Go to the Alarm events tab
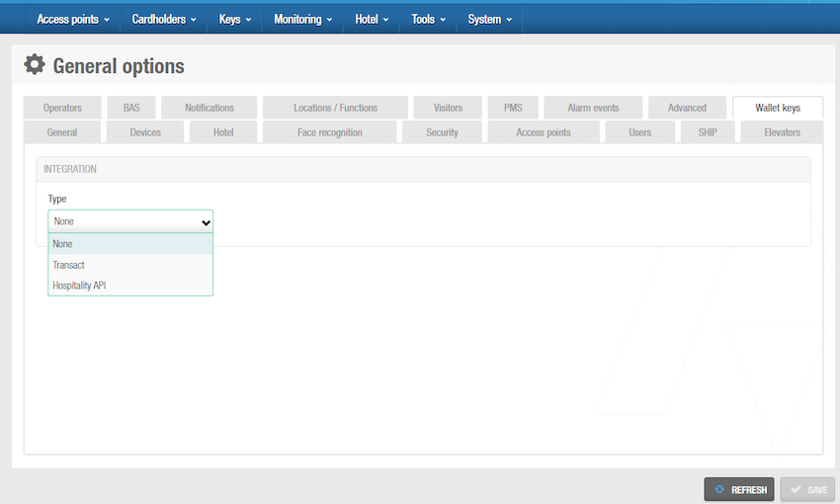The height and width of the screenshot is (504, 840). tap(593, 108)
